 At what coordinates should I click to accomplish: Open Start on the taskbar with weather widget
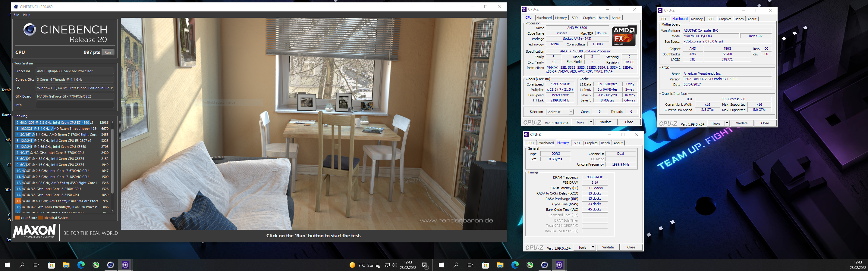click(7, 265)
